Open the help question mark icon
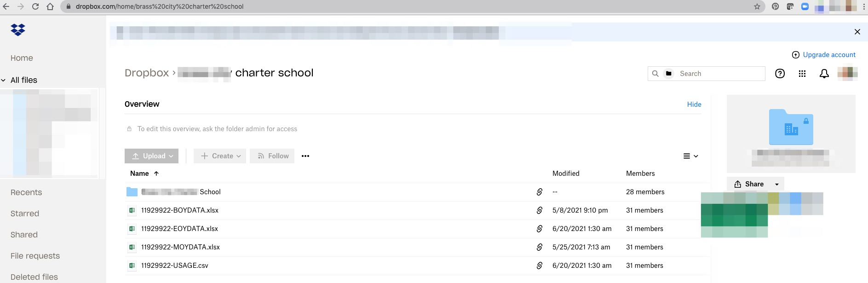This screenshot has width=868, height=283. click(780, 74)
